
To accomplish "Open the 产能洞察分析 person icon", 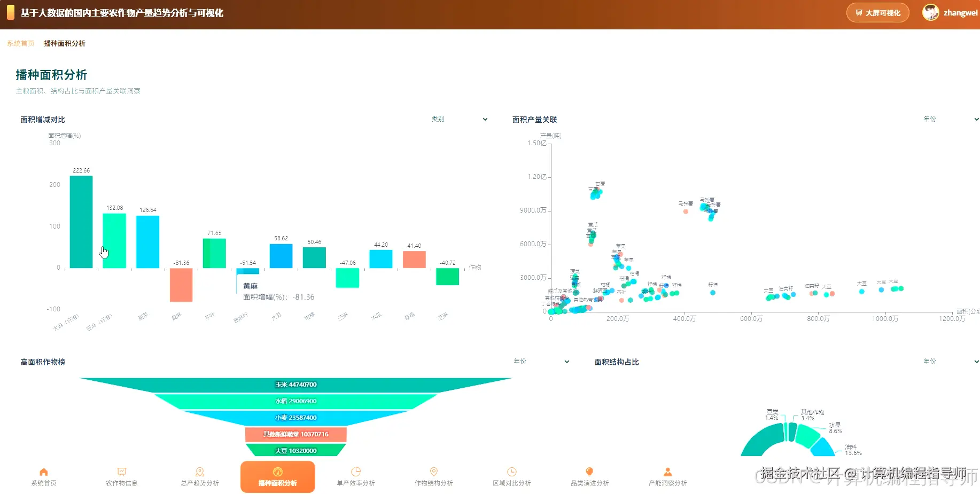I will 668,472.
